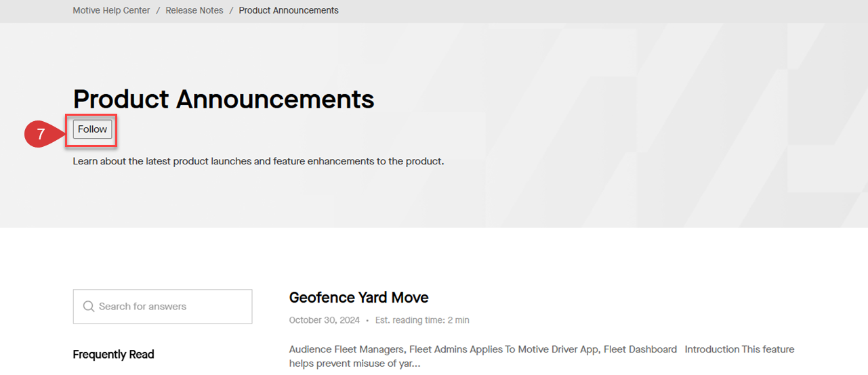Open the Geofence Yard Move article
Image resolution: width=868 pixels, height=375 pixels.
tap(358, 298)
